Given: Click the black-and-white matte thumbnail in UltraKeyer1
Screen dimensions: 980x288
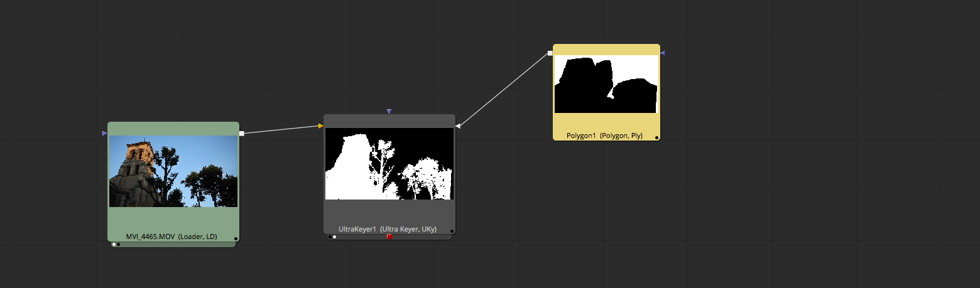Looking at the screenshot, I should (x=389, y=164).
